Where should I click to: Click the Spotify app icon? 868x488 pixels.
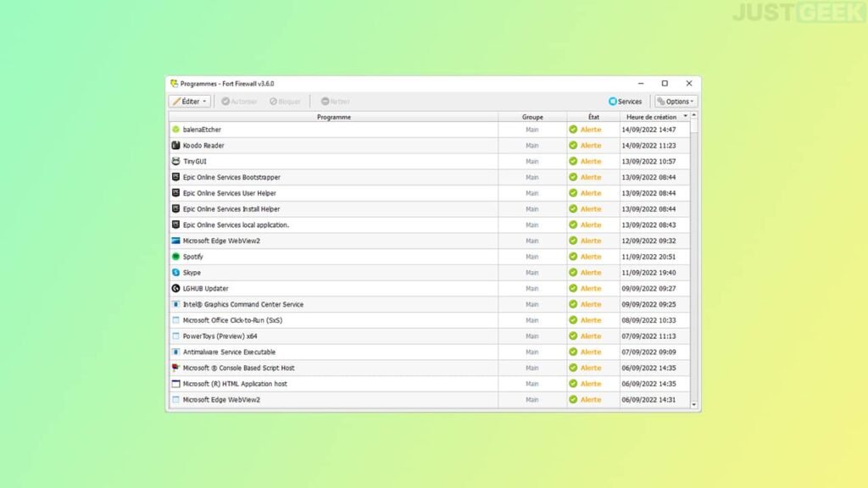coord(175,257)
